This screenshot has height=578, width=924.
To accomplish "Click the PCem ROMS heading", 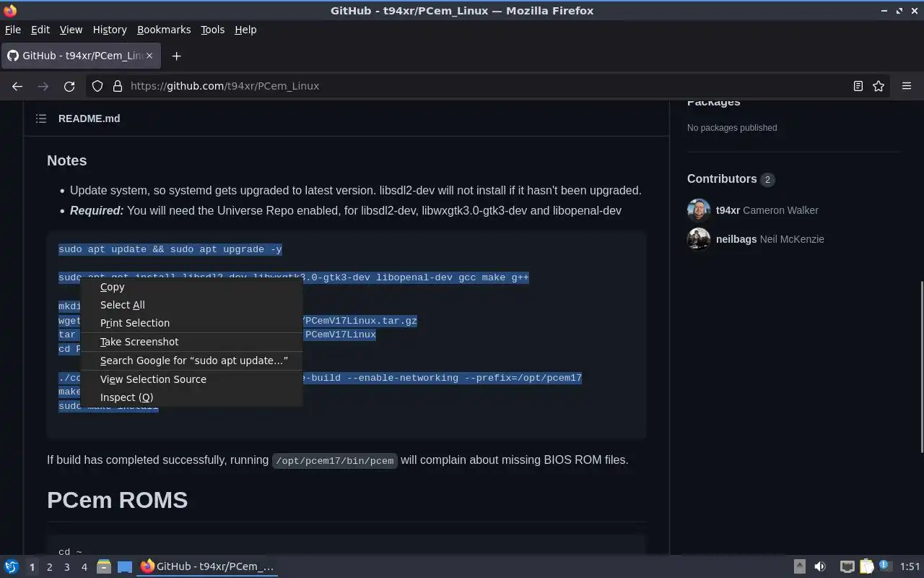I will click(x=117, y=500).
